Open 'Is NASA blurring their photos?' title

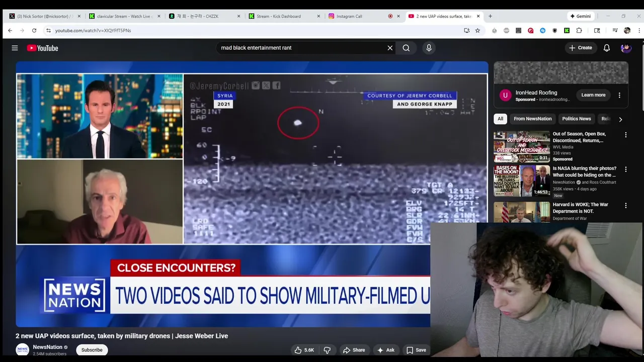(x=585, y=172)
